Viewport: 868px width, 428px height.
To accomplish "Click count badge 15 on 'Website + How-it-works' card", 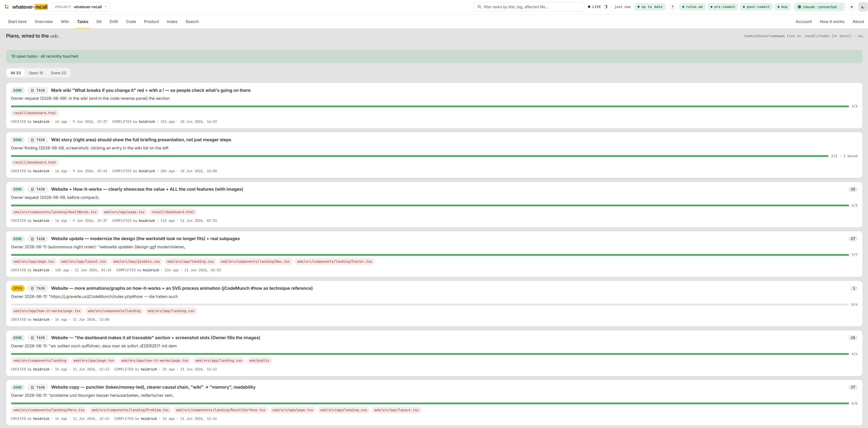I will tap(853, 189).
